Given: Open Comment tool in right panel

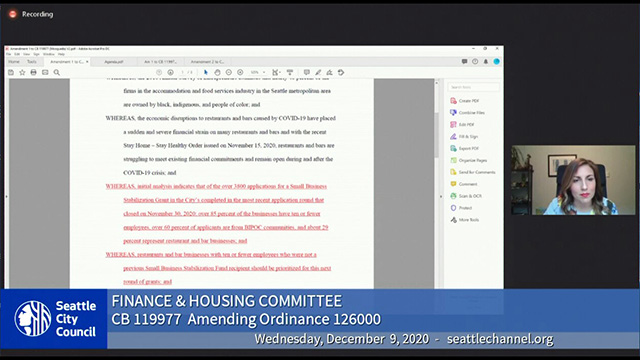Looking at the screenshot, I should (x=464, y=184).
